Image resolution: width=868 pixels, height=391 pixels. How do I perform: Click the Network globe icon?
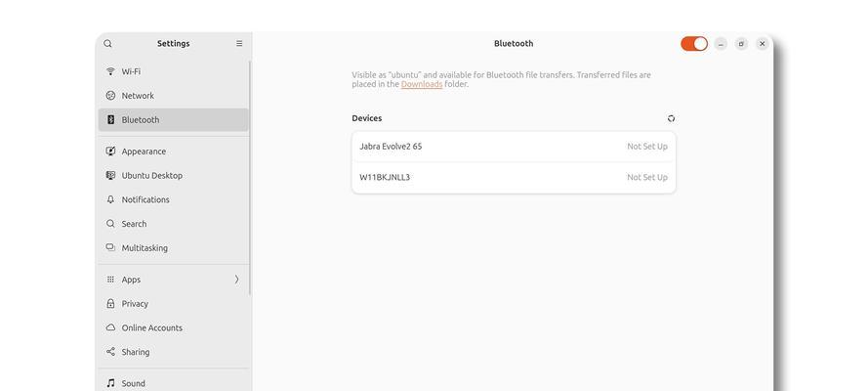pos(110,95)
